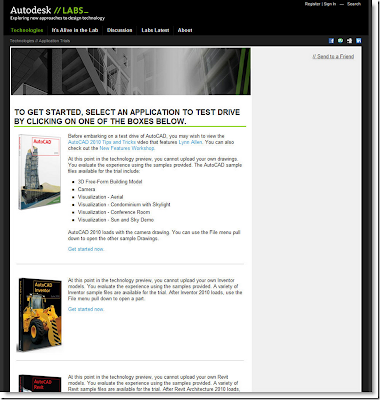
Task: Click '3D Free-Form Building Model' list item
Action: click(110, 182)
